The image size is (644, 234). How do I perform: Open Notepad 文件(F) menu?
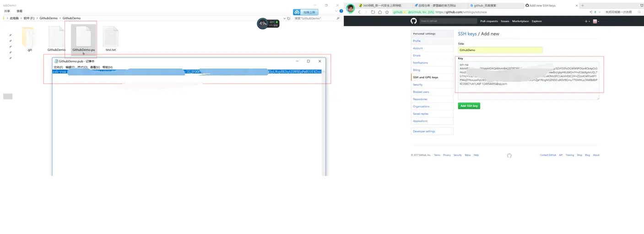tap(58, 67)
